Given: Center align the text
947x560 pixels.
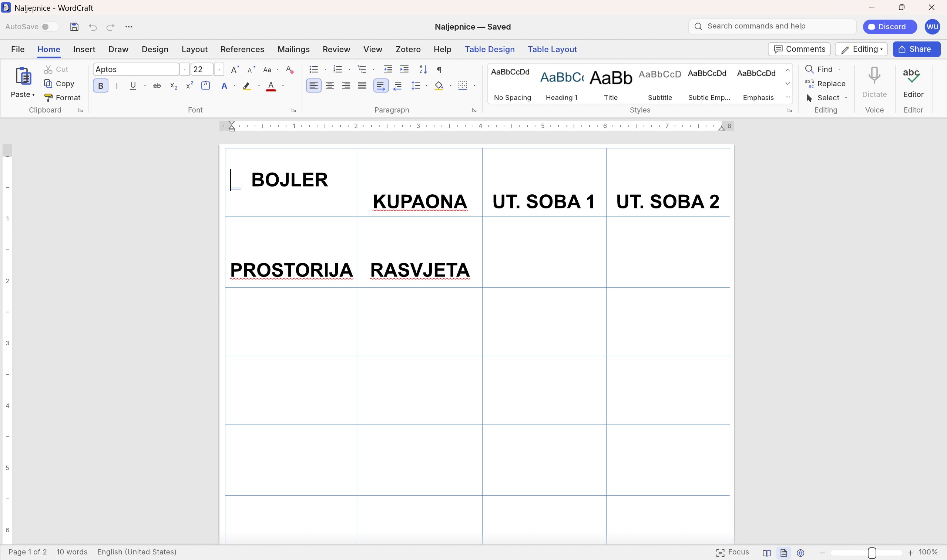Looking at the screenshot, I should 330,86.
